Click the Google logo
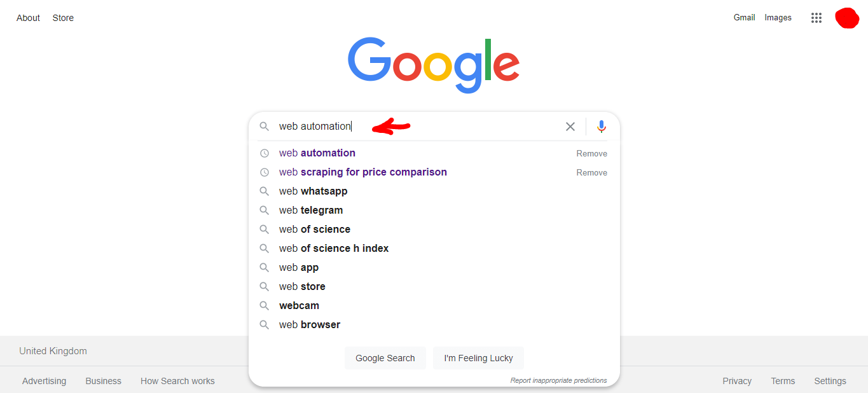 (434, 65)
